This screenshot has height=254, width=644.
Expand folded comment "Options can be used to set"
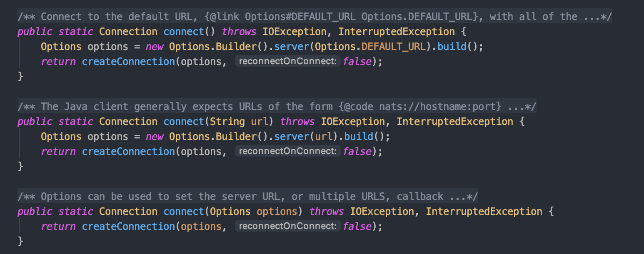(x=247, y=197)
